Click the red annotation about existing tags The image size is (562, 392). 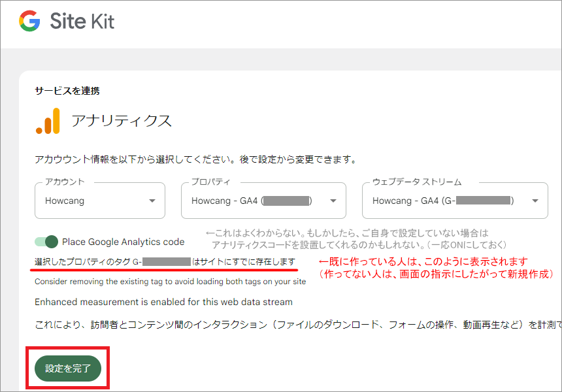pyautogui.click(x=437, y=268)
